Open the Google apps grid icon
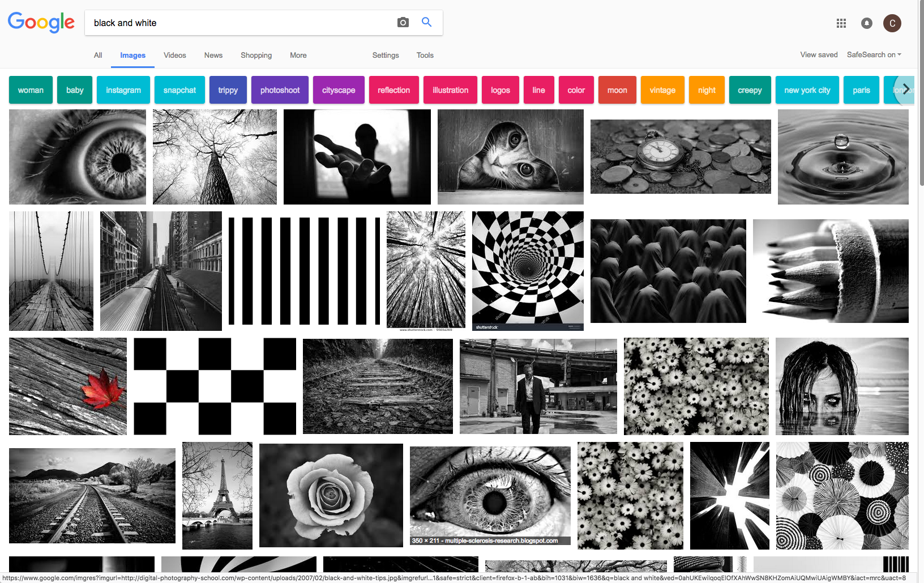924x583 pixels. [x=841, y=23]
